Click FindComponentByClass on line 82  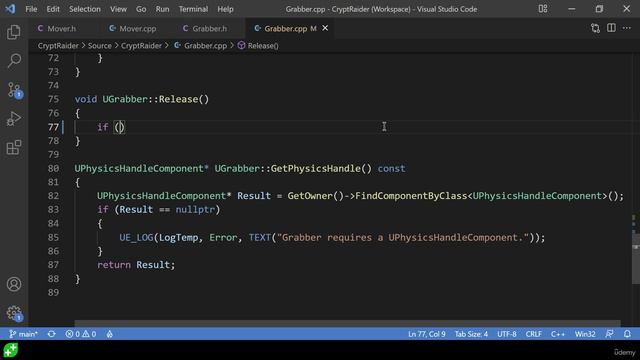[x=411, y=196]
